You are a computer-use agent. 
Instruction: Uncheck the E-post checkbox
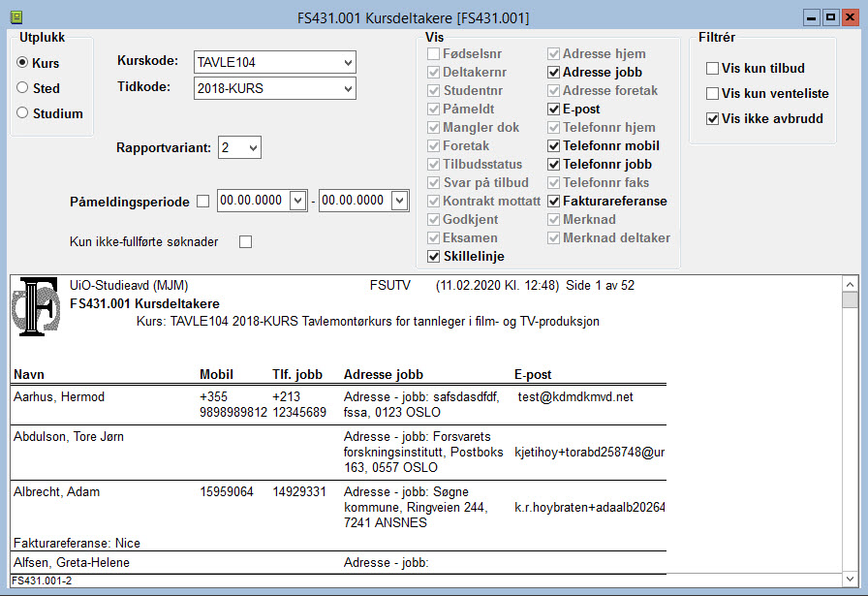(553, 110)
